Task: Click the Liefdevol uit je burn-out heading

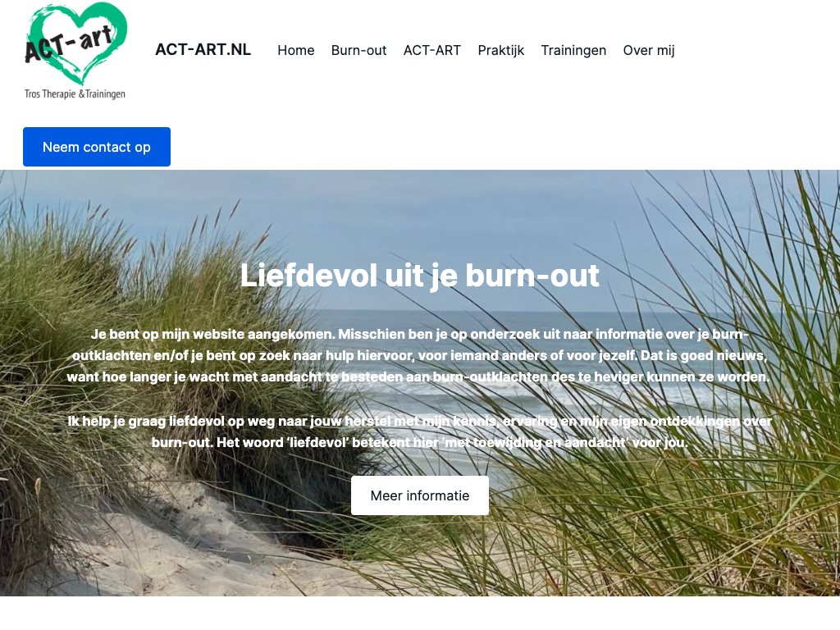Action: [x=420, y=276]
